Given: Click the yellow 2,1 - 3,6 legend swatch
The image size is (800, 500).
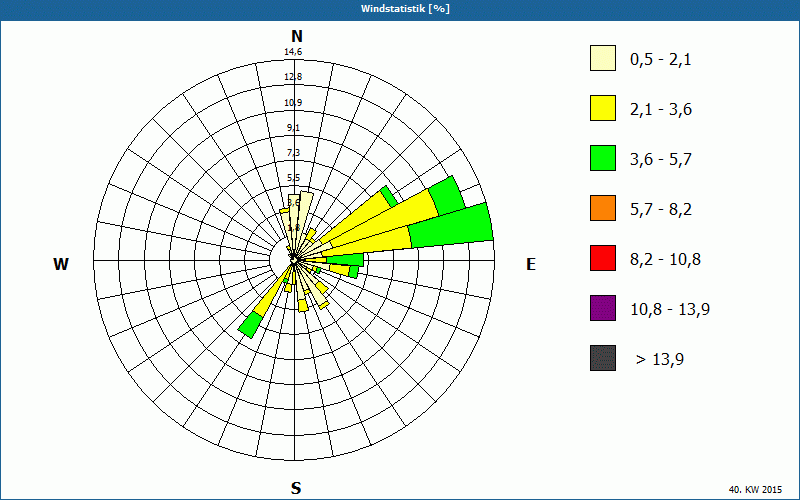Looking at the screenshot, I should coord(603,108).
